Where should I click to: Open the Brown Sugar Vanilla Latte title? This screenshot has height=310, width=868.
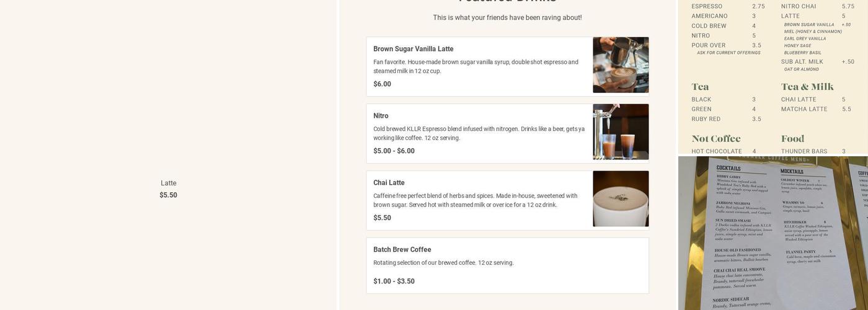(413, 49)
